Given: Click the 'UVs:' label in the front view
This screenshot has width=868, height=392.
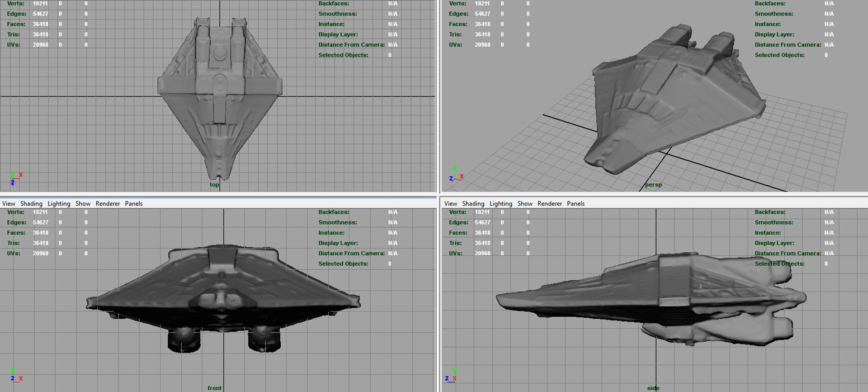Looking at the screenshot, I should point(13,253).
